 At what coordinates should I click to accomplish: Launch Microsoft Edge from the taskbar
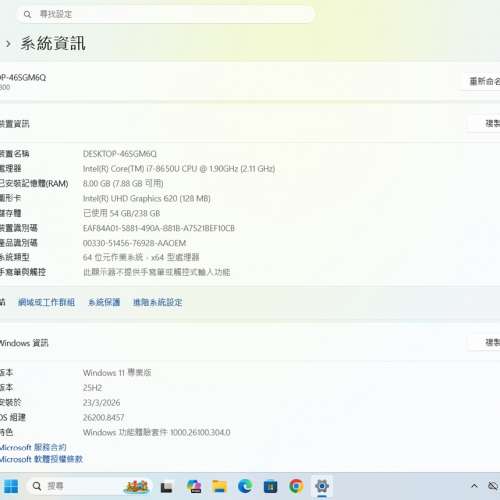tap(245, 487)
